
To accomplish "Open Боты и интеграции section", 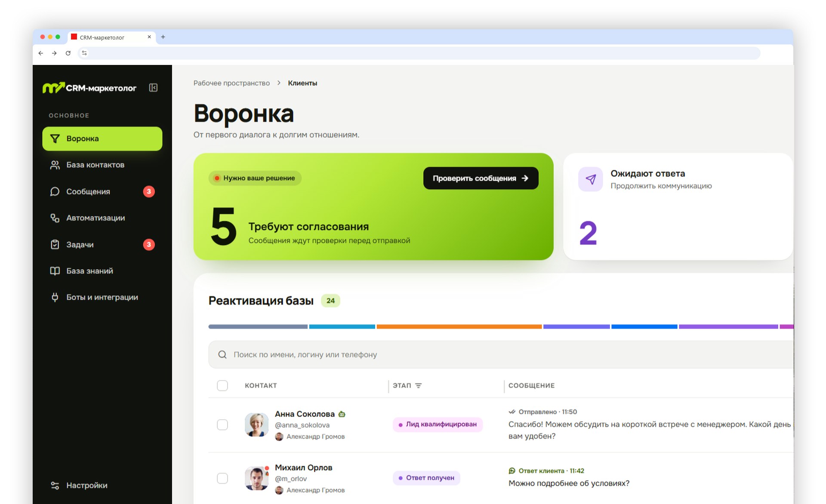I will tap(102, 297).
